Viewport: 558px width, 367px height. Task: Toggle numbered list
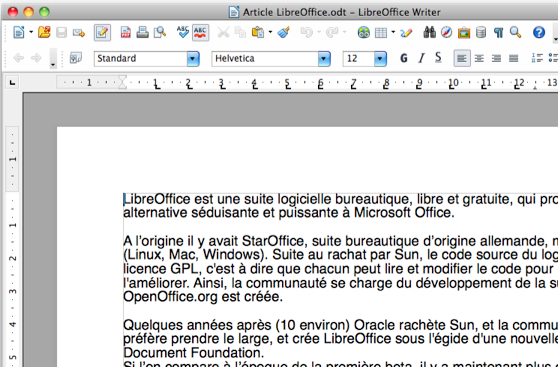coord(537,58)
